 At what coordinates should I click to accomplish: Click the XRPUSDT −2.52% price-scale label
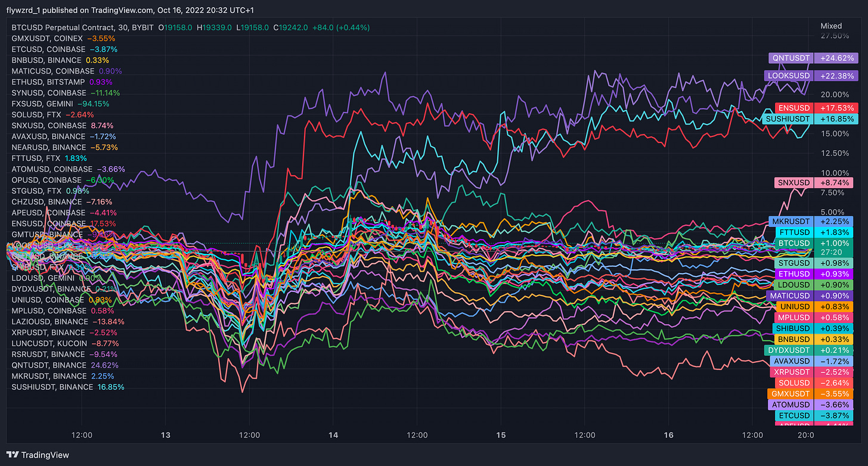pyautogui.click(x=811, y=372)
